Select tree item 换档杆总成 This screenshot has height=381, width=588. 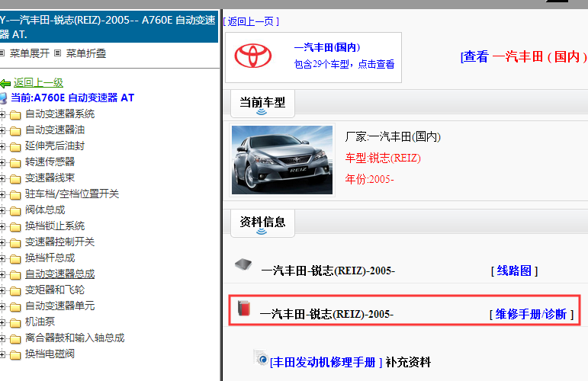[x=50, y=258]
